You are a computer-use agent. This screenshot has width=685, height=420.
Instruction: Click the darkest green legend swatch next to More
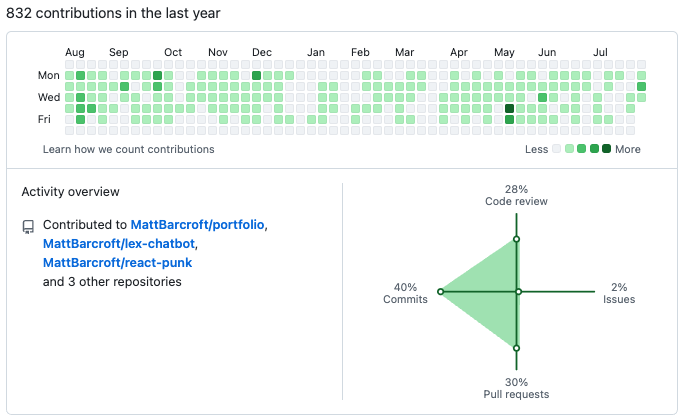coord(606,149)
